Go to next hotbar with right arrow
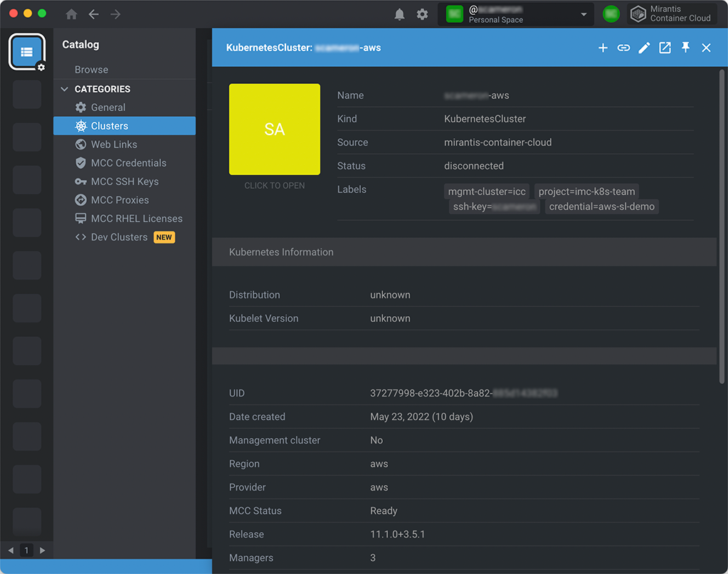The width and height of the screenshot is (728, 574). point(42,550)
